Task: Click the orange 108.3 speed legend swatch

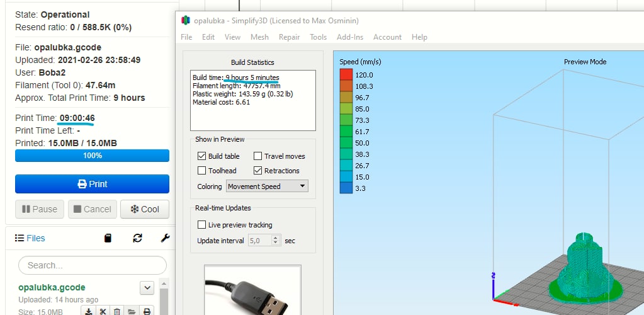Action: click(346, 86)
